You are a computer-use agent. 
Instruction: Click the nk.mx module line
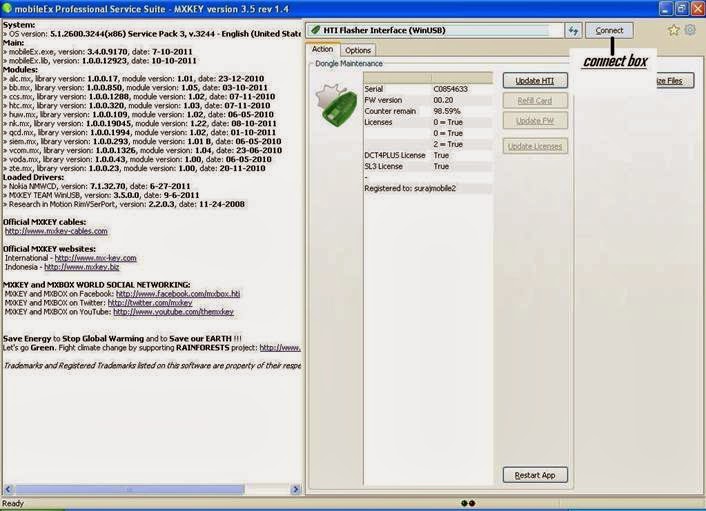(x=140, y=123)
